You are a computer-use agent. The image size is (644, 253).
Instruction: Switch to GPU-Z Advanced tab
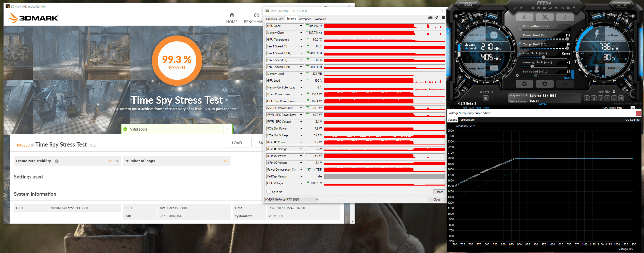pyautogui.click(x=305, y=19)
